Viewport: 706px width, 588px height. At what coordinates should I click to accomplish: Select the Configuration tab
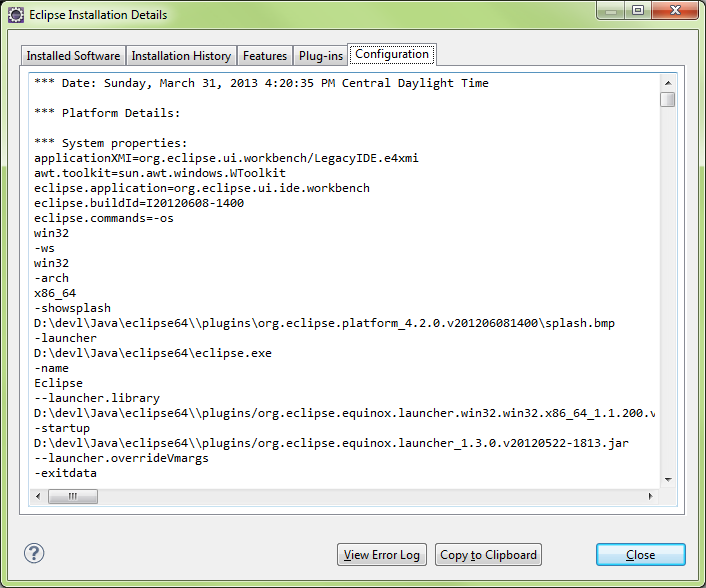392,55
